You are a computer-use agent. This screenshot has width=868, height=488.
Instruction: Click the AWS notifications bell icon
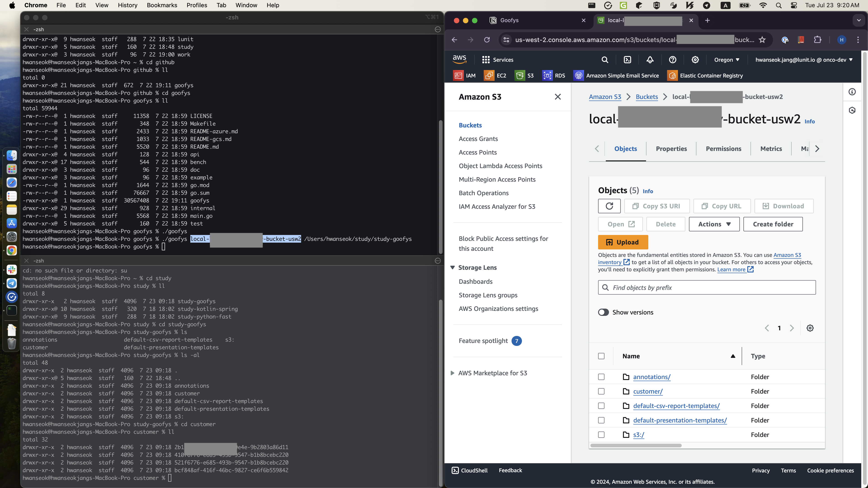coord(650,60)
